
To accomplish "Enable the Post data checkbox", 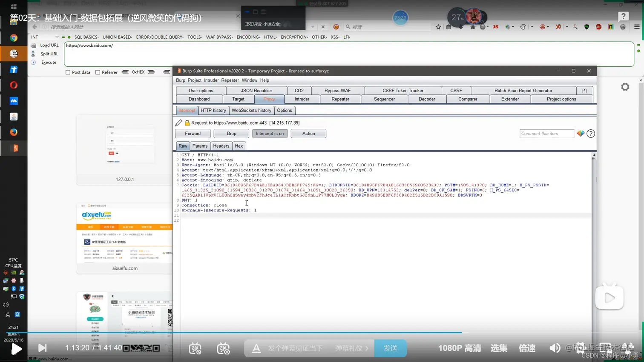I will coord(68,72).
